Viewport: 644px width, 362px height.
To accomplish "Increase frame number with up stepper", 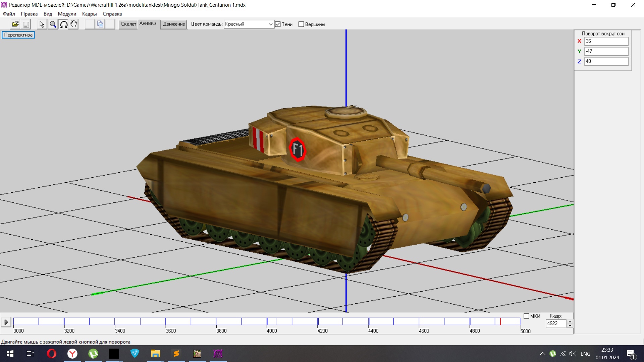I will (x=570, y=321).
